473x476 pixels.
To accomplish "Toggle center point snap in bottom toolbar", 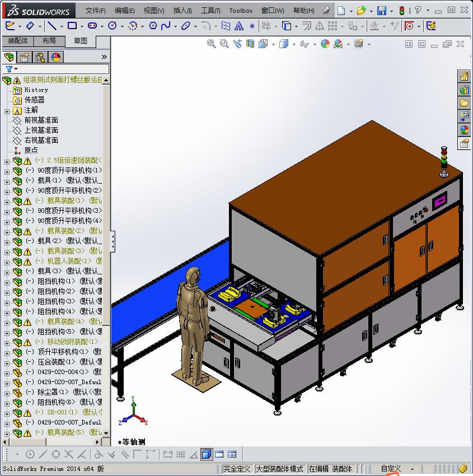I will (30, 454).
